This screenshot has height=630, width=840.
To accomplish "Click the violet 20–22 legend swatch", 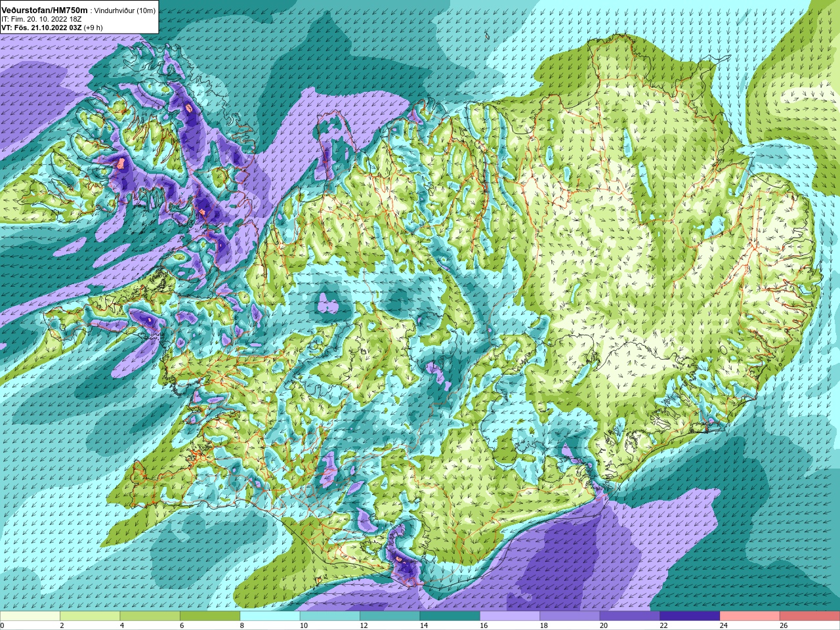I will click(x=630, y=616).
